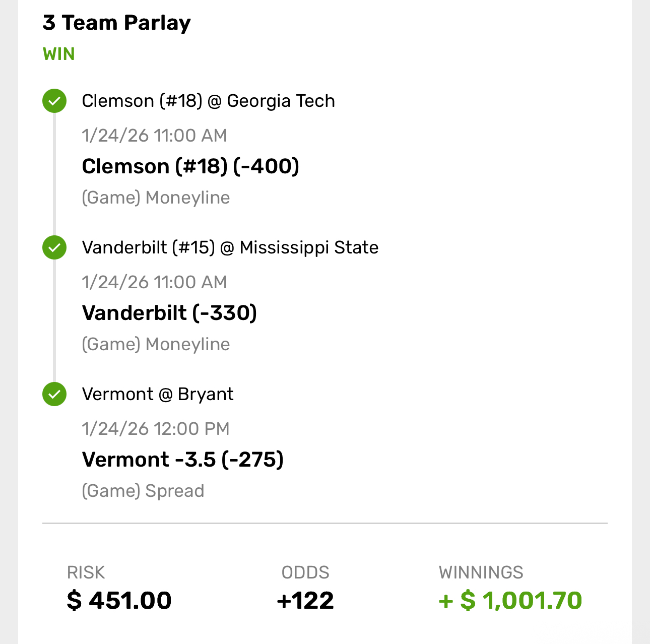Select the Clemson (#18) (-400) pick
This screenshot has height=644, width=650.
tap(190, 166)
